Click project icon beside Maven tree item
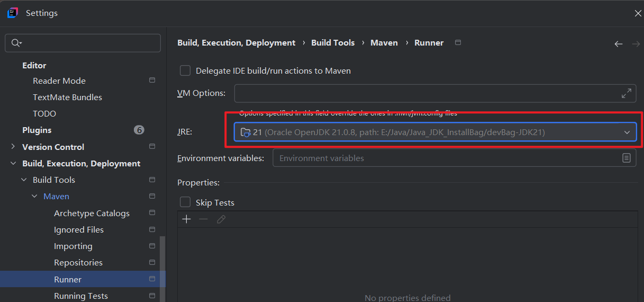The height and width of the screenshot is (302, 644). (152, 196)
